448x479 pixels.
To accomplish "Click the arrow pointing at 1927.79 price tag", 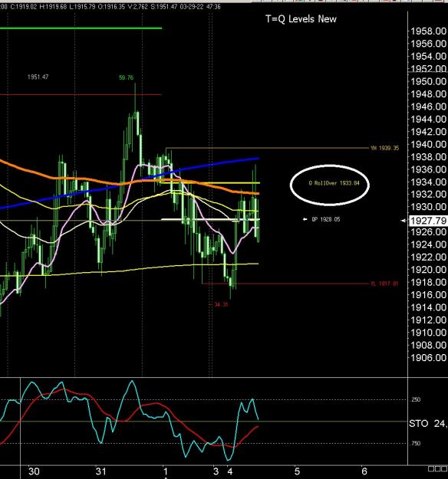I will [404, 221].
